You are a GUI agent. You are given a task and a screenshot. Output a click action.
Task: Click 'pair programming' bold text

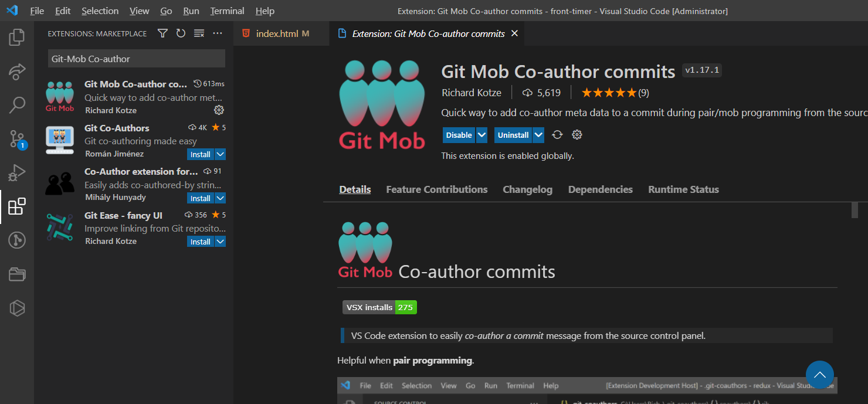coord(432,360)
